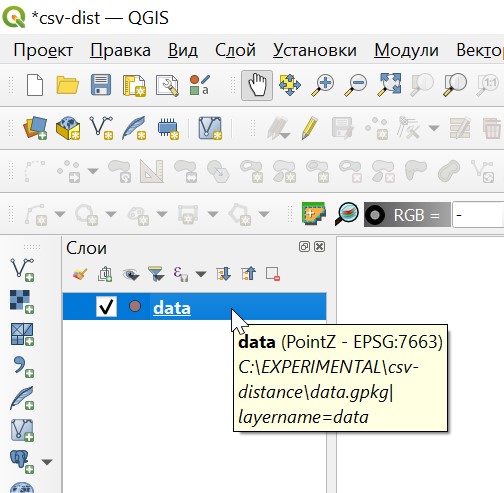Create new Shapefile layer icon
The height and width of the screenshot is (493, 504).
[x=101, y=128]
